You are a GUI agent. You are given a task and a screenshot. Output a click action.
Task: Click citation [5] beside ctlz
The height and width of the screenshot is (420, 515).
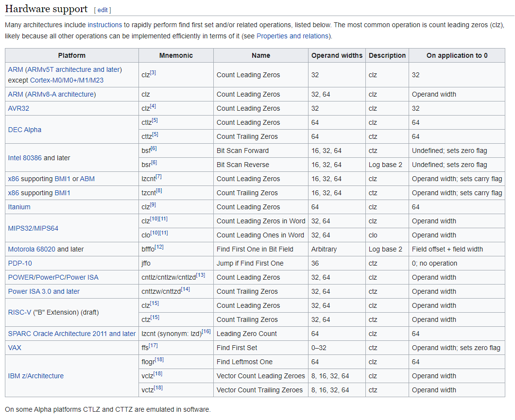pos(154,121)
